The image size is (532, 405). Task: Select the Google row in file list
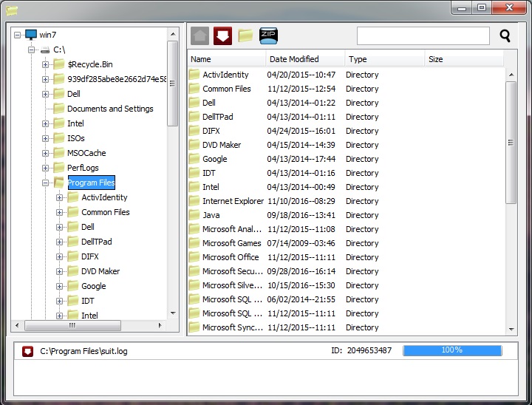coord(346,159)
